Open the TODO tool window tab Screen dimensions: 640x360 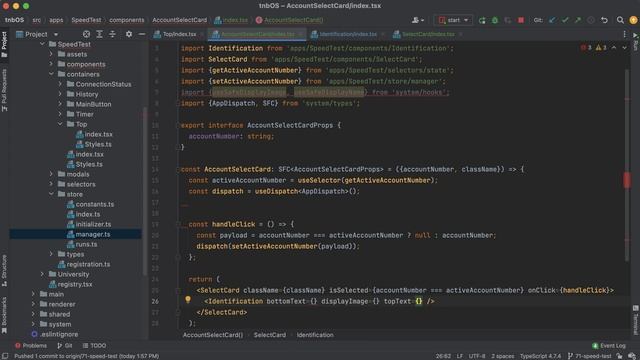tap(94, 346)
